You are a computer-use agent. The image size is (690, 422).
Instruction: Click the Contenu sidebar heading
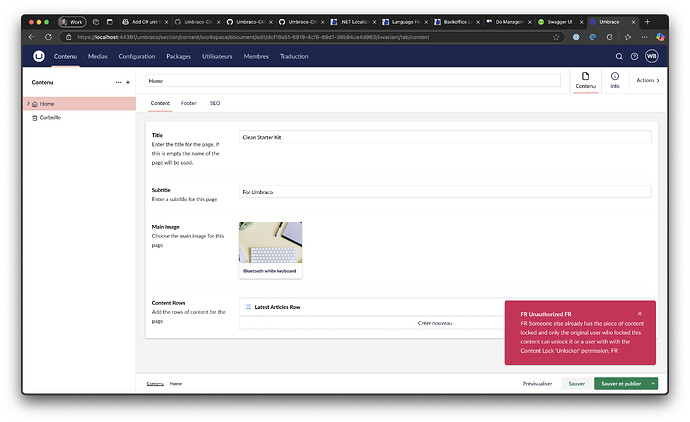42,82
